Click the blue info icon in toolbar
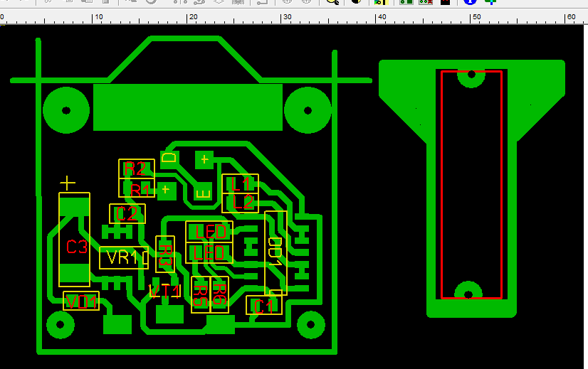 click(x=469, y=2)
